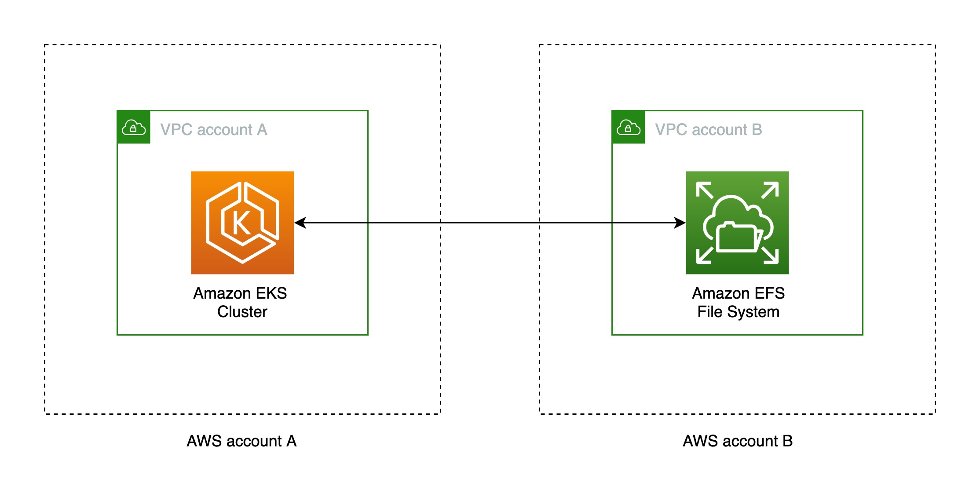Select the 'AWS account B' label
This screenshot has width=980, height=497.
tap(738, 441)
